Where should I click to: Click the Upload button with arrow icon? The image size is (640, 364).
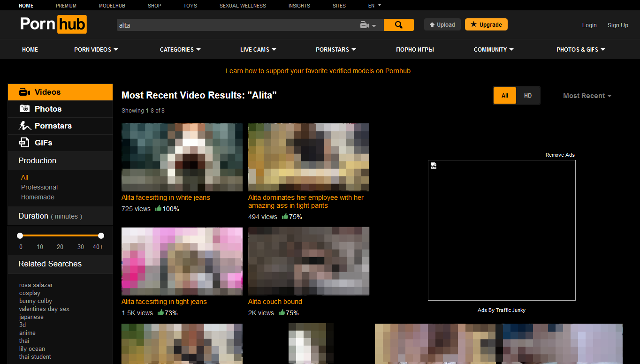[x=442, y=25]
